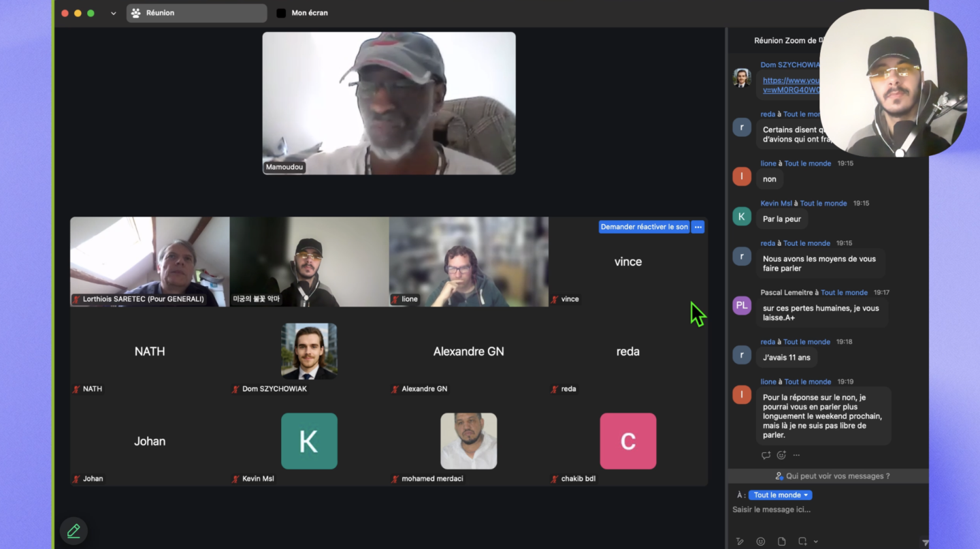Open the three-dot menu on vince's tile
The height and width of the screenshot is (549, 980).
pyautogui.click(x=698, y=227)
